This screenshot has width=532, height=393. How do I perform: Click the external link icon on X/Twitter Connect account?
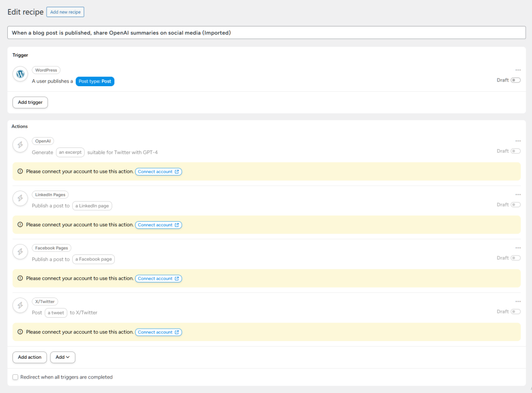[x=176, y=332]
